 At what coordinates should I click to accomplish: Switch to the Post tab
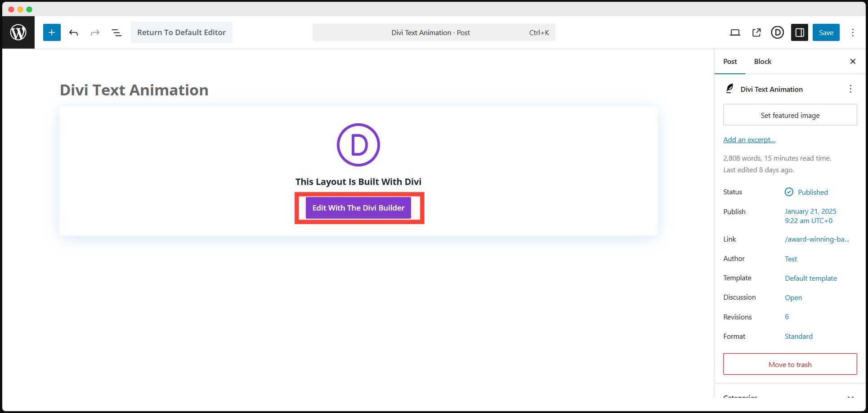pyautogui.click(x=730, y=62)
